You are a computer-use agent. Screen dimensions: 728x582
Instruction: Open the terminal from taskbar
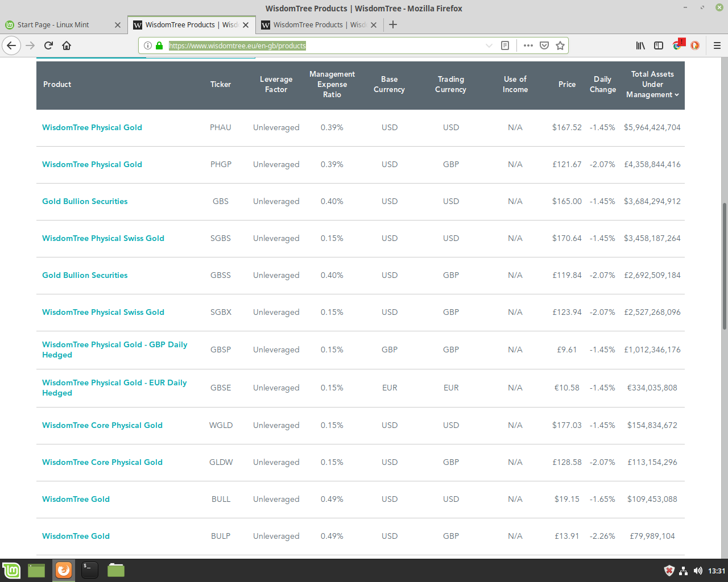pyautogui.click(x=90, y=570)
